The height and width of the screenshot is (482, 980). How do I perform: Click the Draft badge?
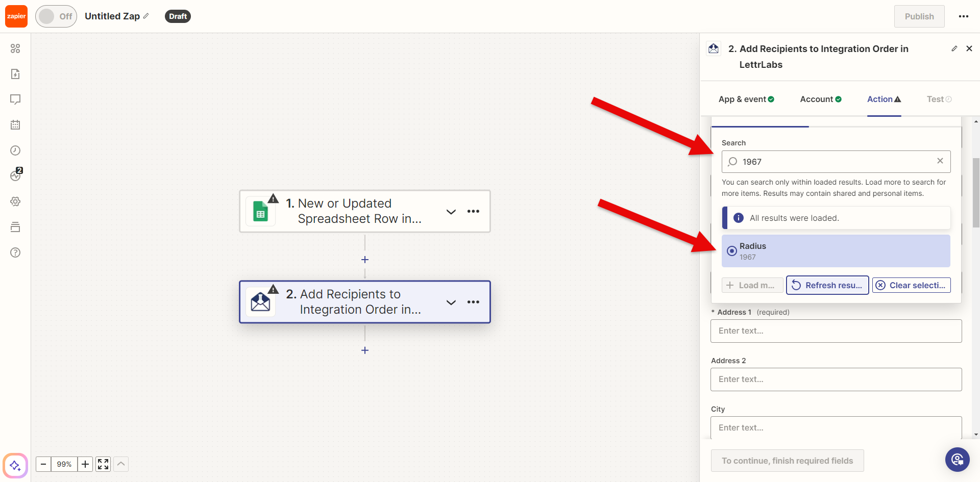pos(178,16)
